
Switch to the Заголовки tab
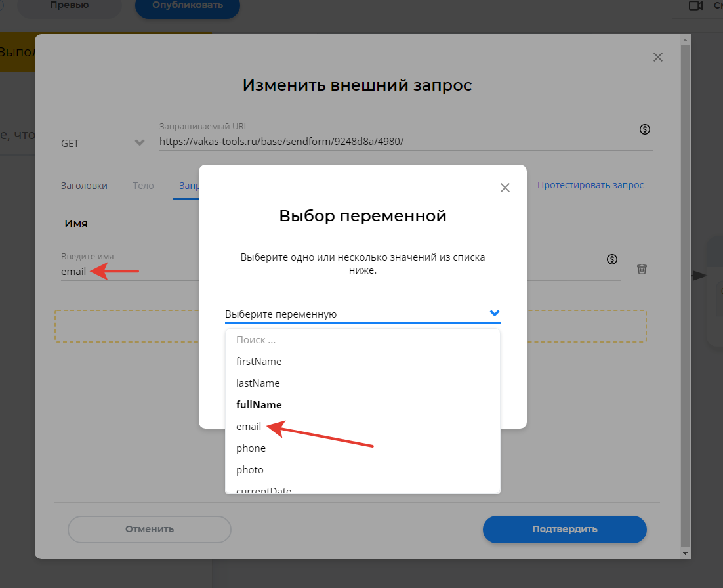pyautogui.click(x=84, y=186)
